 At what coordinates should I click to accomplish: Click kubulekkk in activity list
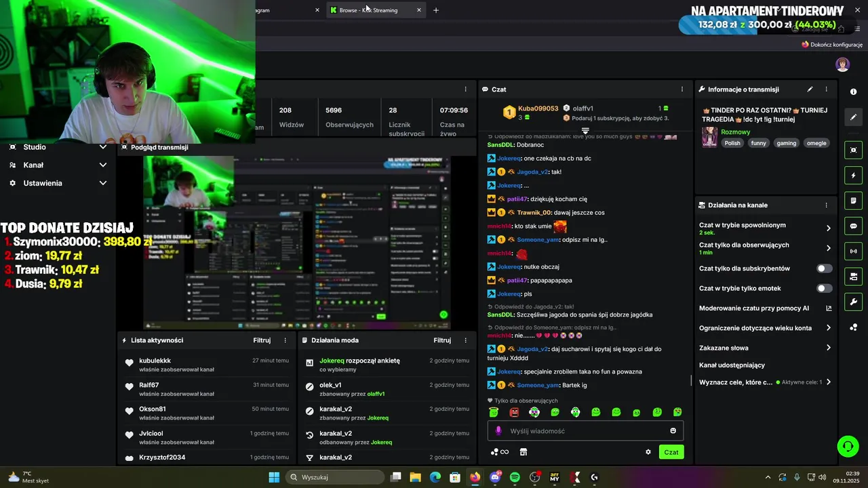(x=155, y=361)
